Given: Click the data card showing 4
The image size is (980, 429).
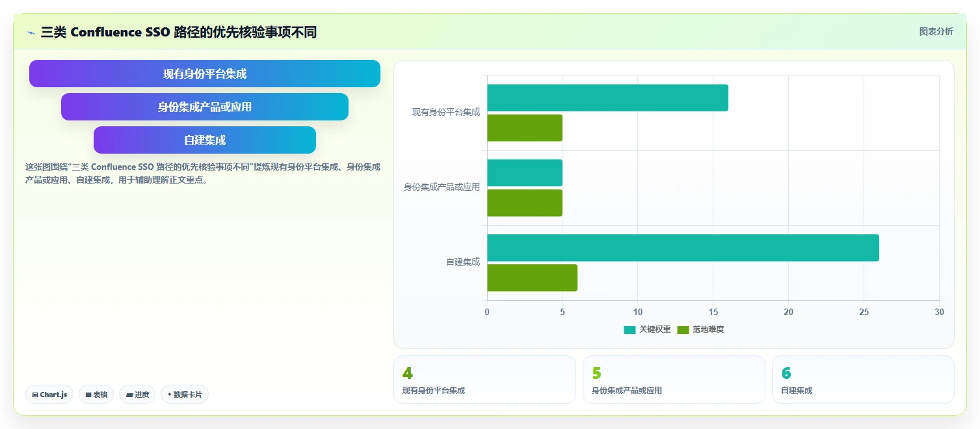Looking at the screenshot, I should 484,380.
